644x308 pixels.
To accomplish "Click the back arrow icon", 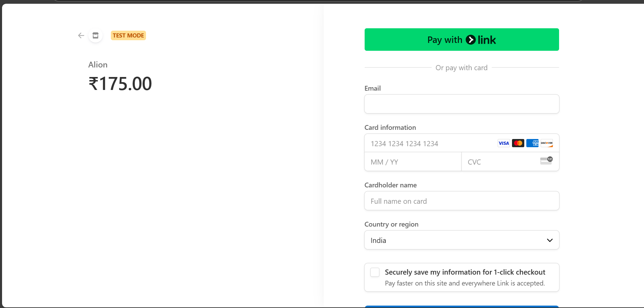I will (x=81, y=35).
